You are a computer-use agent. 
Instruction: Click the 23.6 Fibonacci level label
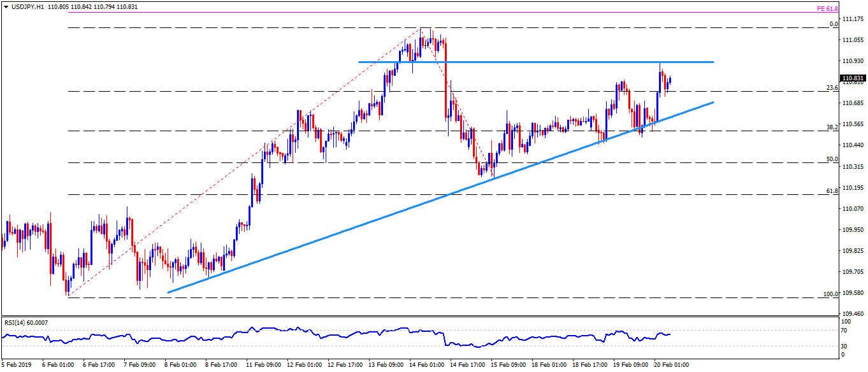pyautogui.click(x=831, y=88)
